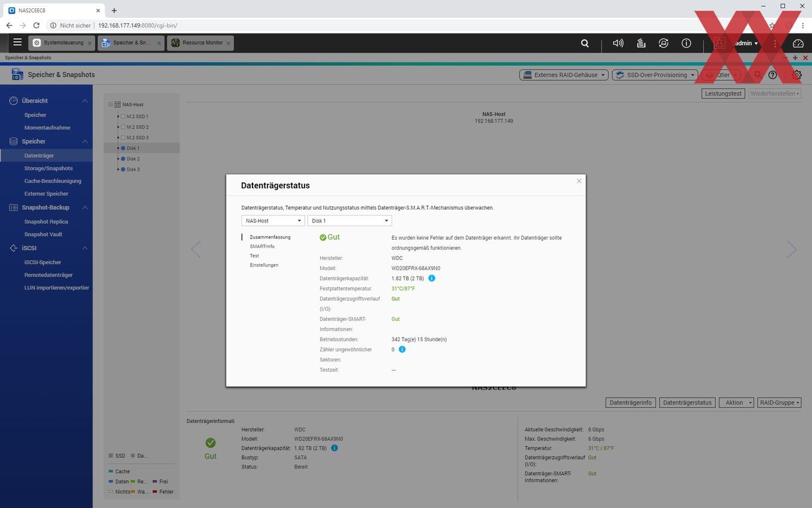Open Externes RAID-Gehäuse dropdown

[564, 75]
